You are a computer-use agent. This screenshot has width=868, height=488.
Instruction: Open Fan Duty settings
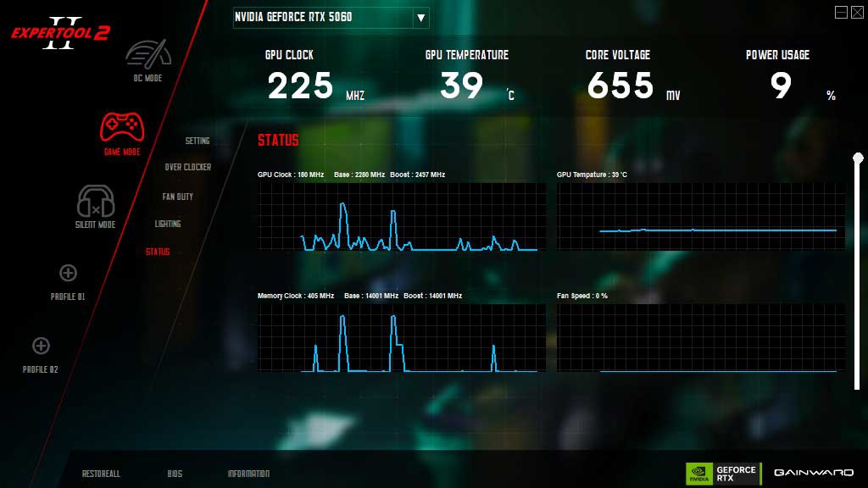coord(178,197)
